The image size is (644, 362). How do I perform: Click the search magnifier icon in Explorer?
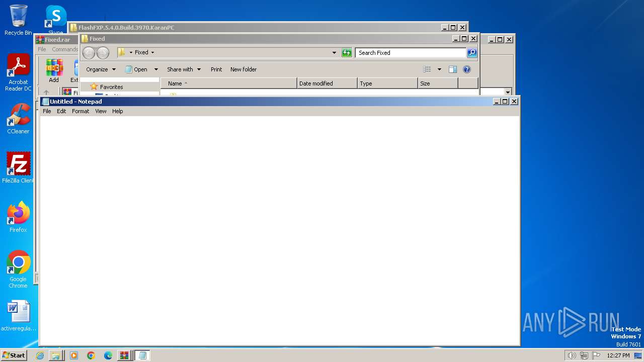pos(472,52)
